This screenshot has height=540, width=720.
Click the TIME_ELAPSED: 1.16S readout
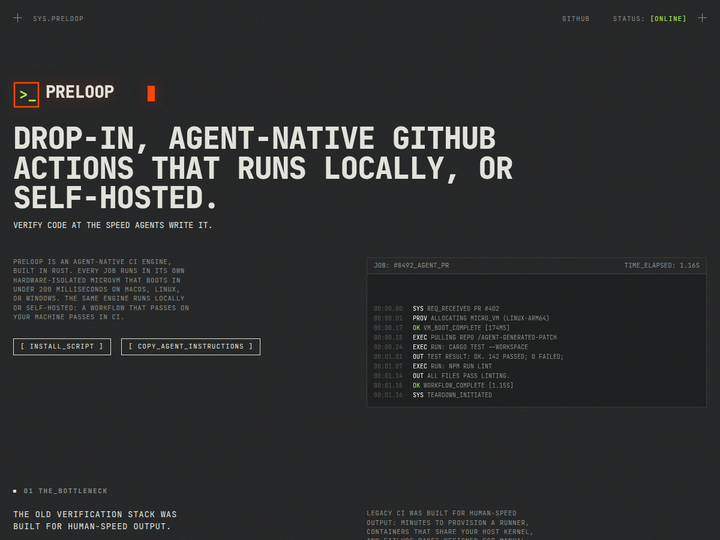click(662, 265)
